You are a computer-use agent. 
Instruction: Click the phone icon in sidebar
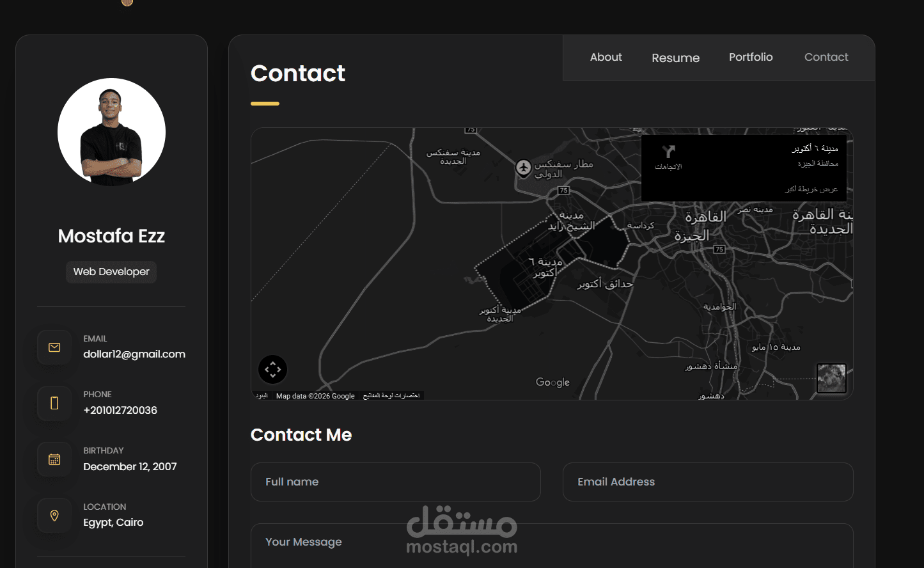[x=54, y=403]
